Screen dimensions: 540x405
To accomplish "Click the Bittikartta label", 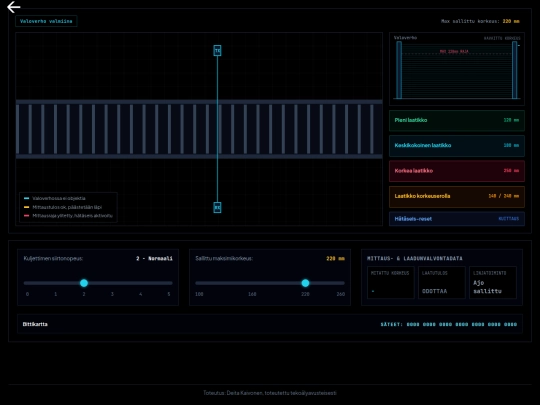I will pos(35,324).
